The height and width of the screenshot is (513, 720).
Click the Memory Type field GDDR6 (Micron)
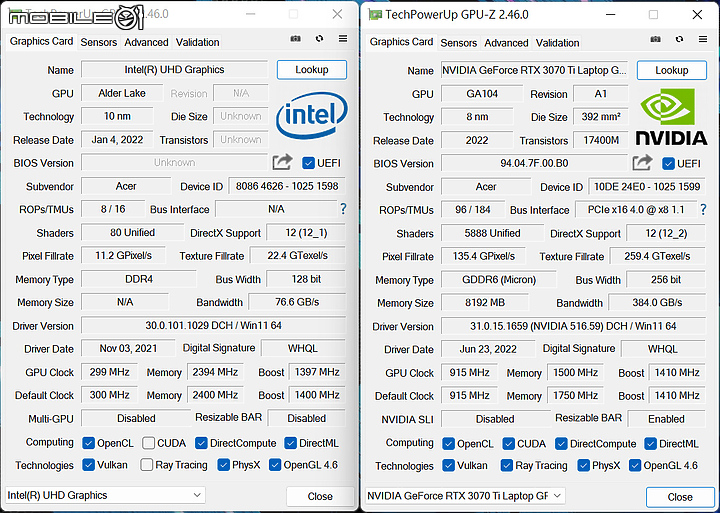[499, 280]
